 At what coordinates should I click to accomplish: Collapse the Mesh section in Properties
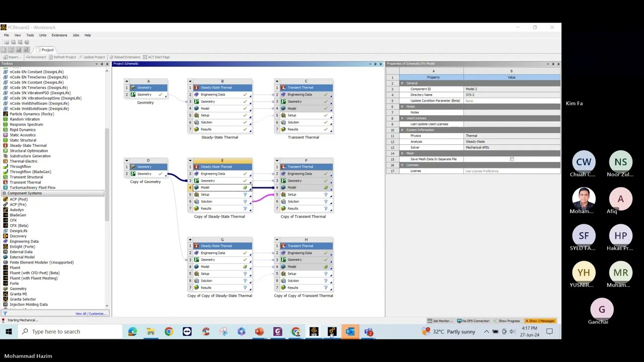click(402, 153)
